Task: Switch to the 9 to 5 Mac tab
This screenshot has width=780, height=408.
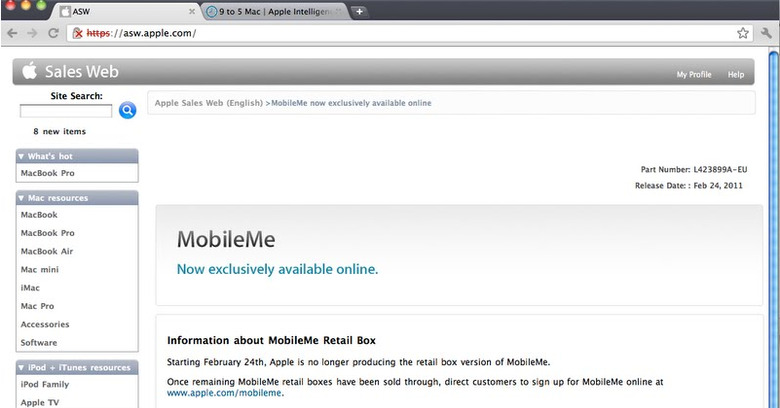Action: pyautogui.click(x=275, y=11)
